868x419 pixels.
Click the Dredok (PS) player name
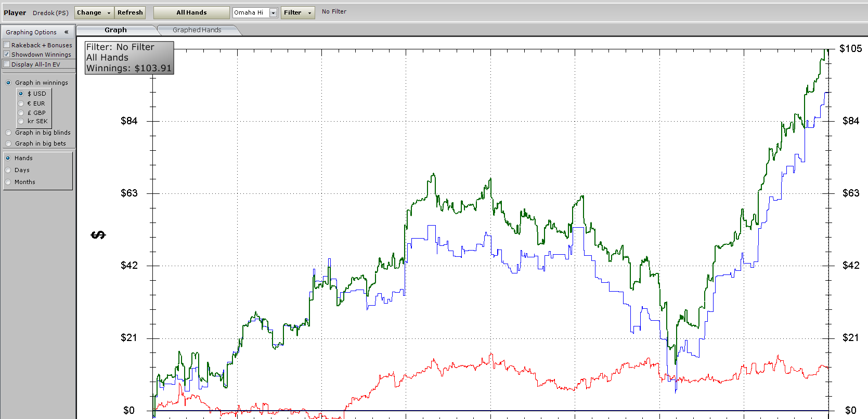click(x=50, y=13)
